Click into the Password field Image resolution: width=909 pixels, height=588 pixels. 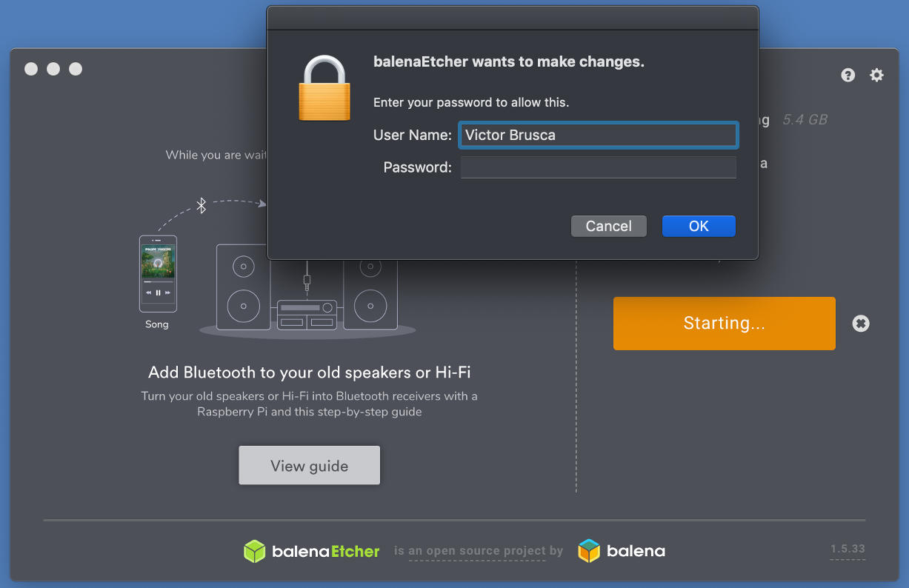pos(598,167)
